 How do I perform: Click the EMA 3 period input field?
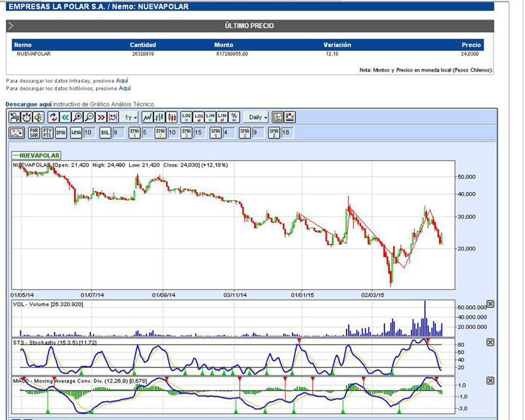[x=199, y=133]
